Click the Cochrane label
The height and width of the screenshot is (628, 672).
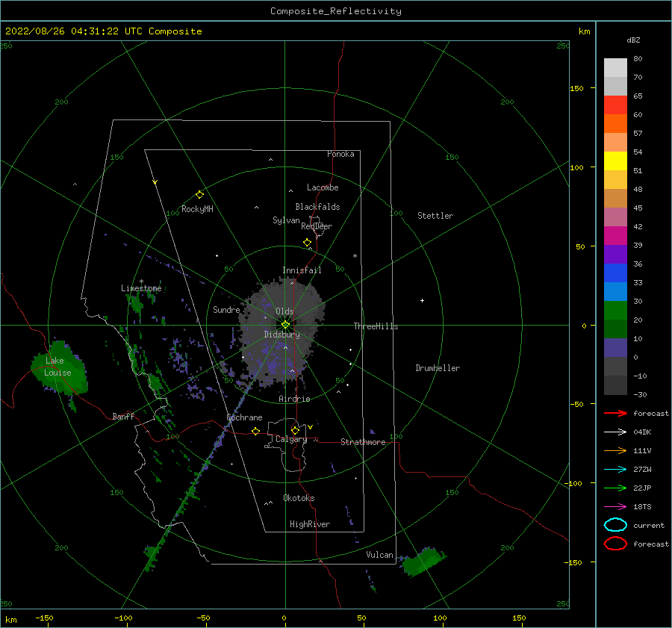point(244,417)
